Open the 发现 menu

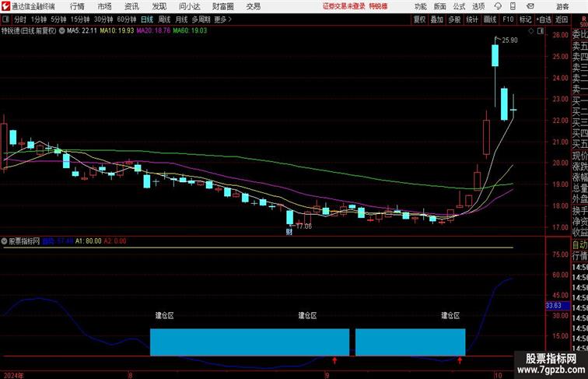(x=159, y=6)
